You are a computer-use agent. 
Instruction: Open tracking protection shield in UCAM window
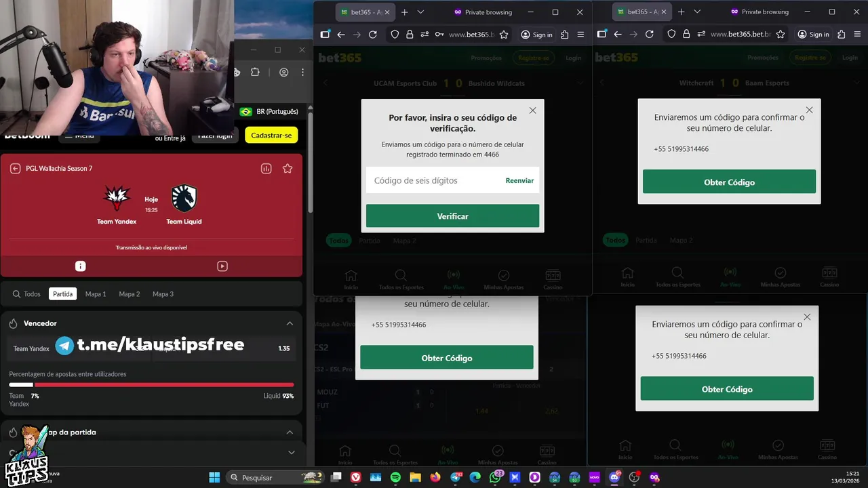[x=395, y=35]
